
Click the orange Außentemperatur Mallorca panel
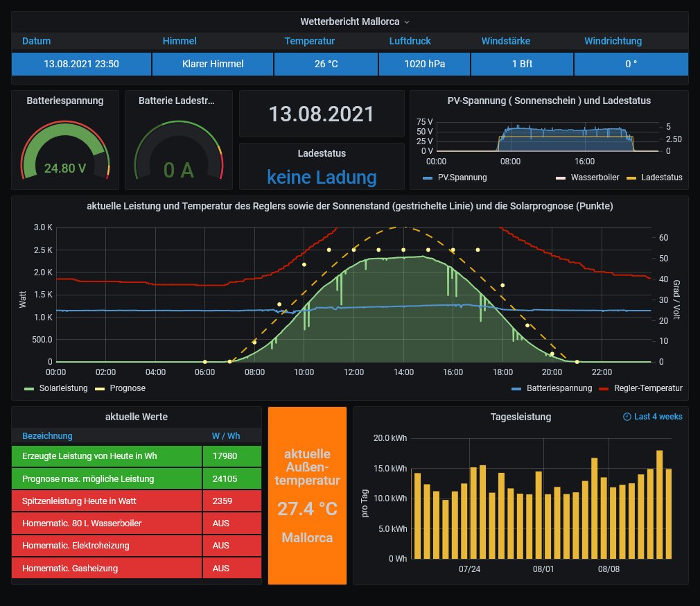pos(307,495)
